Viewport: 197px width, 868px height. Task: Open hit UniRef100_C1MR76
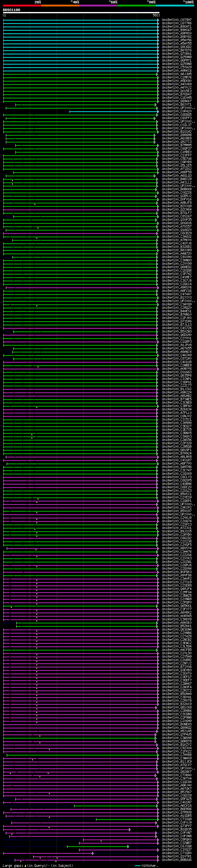click(x=177, y=78)
